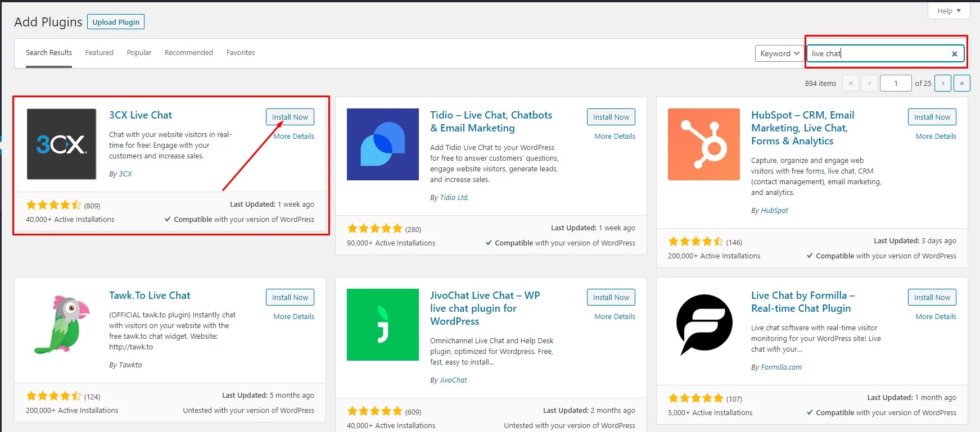Click the Tawkto author name
Viewport: 980px width, 432px height.
(130, 365)
